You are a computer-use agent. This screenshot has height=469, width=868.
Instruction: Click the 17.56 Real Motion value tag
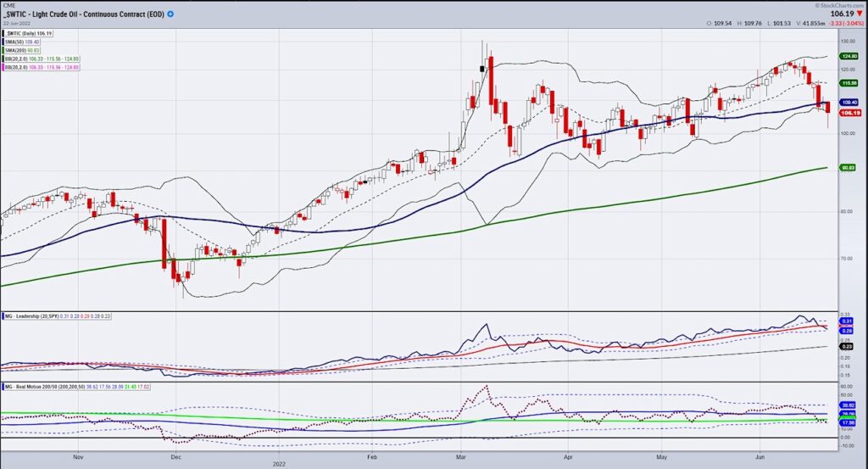(848, 422)
